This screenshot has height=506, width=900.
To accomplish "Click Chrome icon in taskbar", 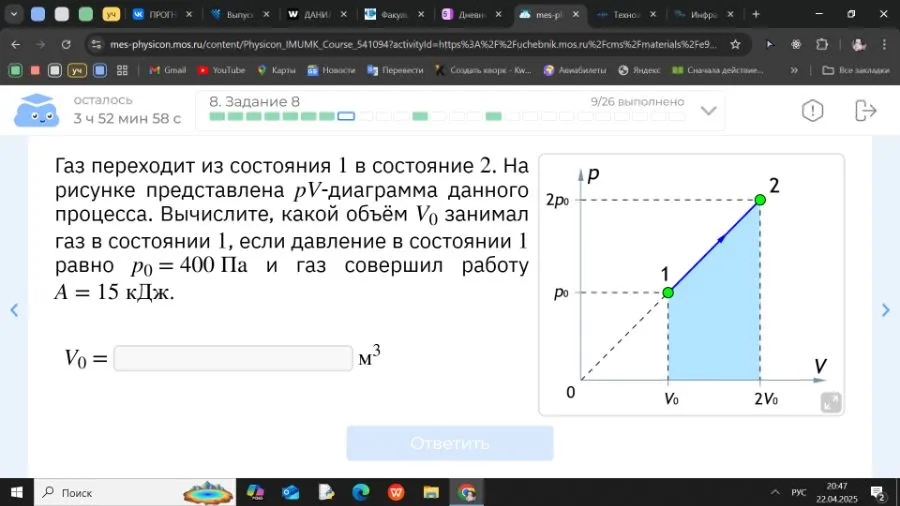I will click(467, 492).
